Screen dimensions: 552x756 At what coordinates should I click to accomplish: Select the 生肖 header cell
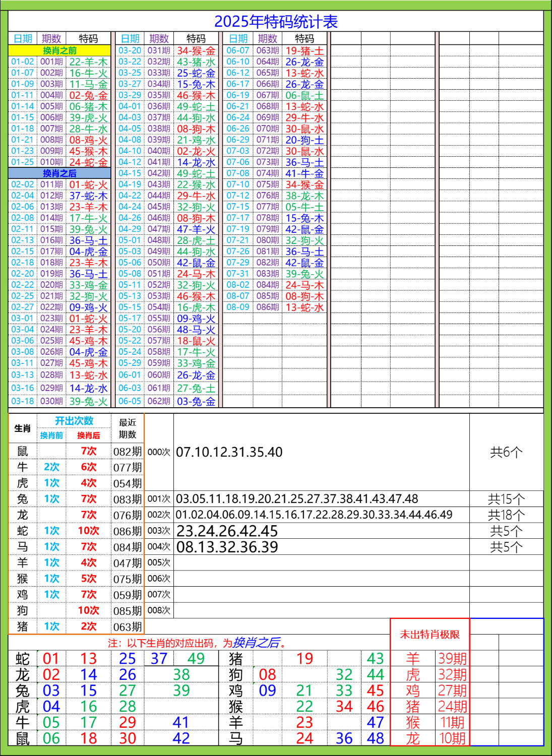22,429
